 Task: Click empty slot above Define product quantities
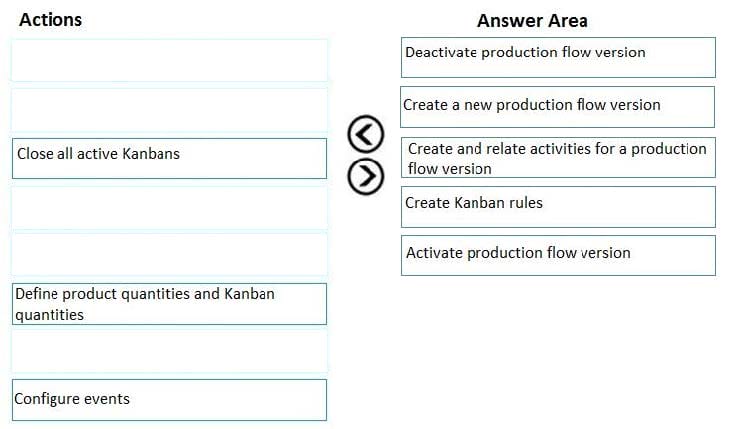(x=169, y=254)
